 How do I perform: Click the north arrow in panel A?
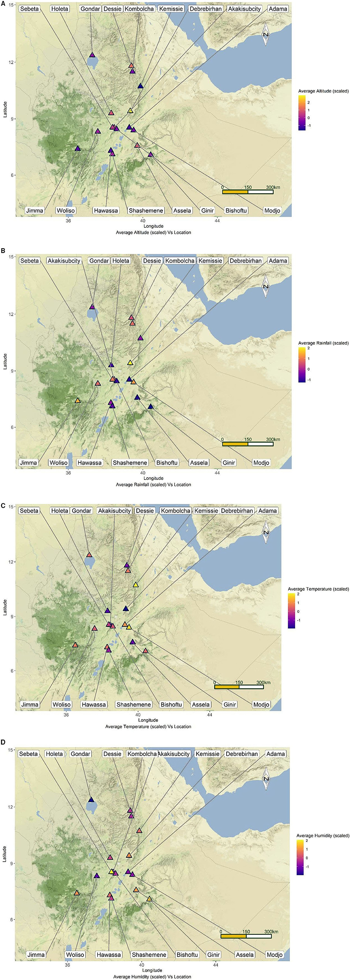266,35
